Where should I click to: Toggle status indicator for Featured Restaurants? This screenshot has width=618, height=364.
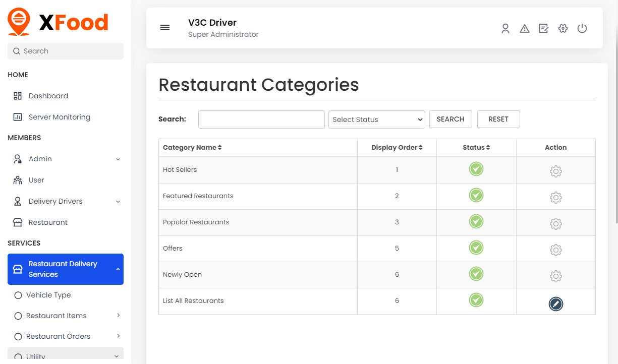pyautogui.click(x=476, y=196)
